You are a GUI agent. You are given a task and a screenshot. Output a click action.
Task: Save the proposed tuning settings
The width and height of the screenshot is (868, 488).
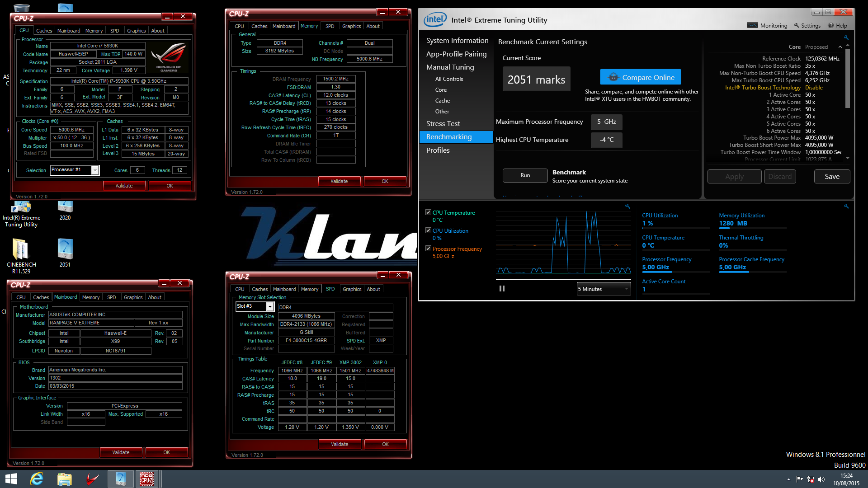[x=832, y=177]
